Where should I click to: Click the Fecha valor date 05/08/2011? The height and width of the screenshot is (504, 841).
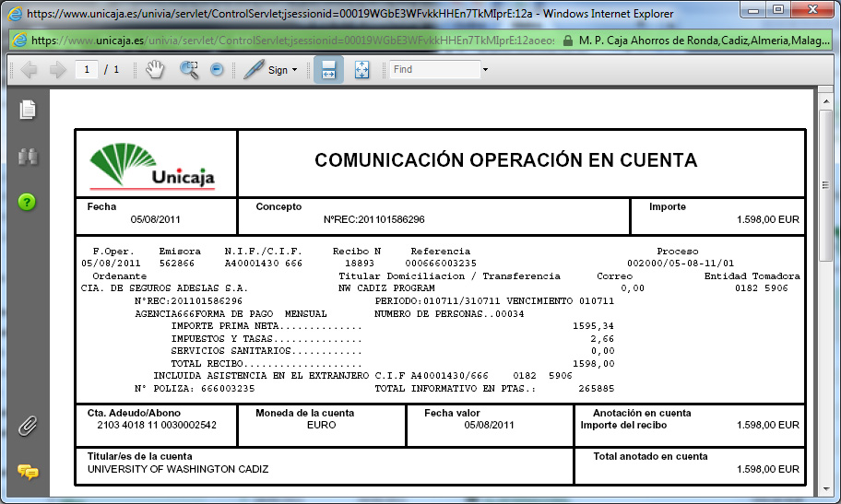(489, 425)
